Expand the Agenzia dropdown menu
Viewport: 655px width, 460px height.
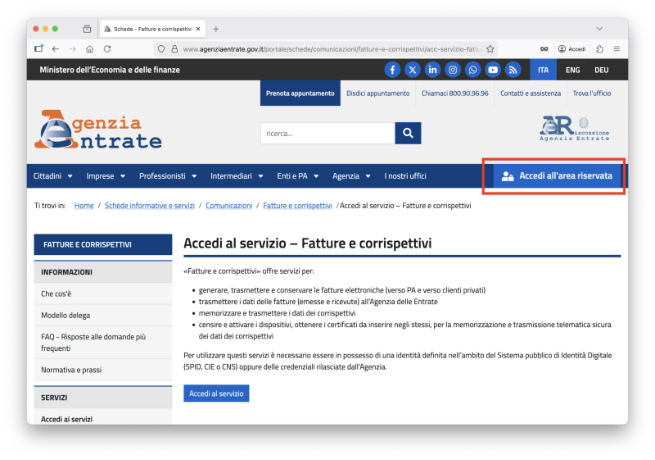351,176
